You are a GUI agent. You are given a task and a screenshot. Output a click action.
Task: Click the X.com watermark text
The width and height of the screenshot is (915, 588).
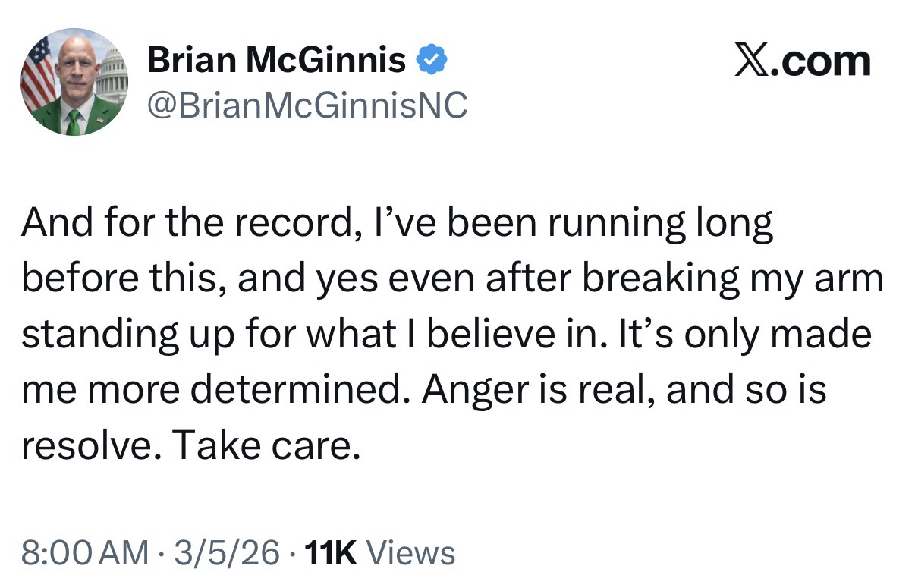click(803, 61)
